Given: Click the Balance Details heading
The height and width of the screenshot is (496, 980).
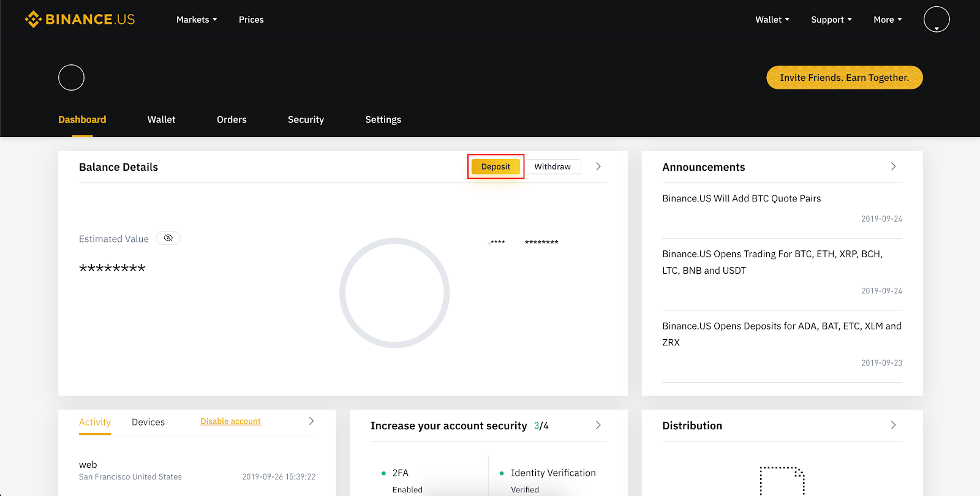Looking at the screenshot, I should (118, 167).
